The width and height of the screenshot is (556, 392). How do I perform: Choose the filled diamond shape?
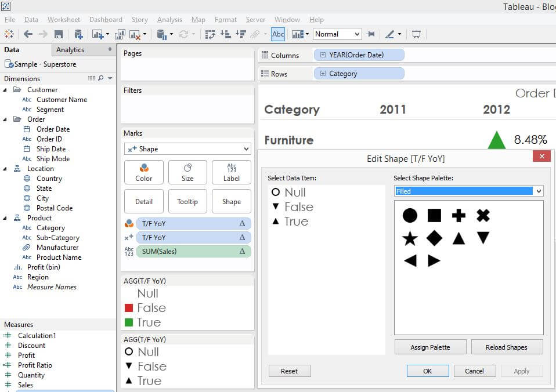(434, 238)
